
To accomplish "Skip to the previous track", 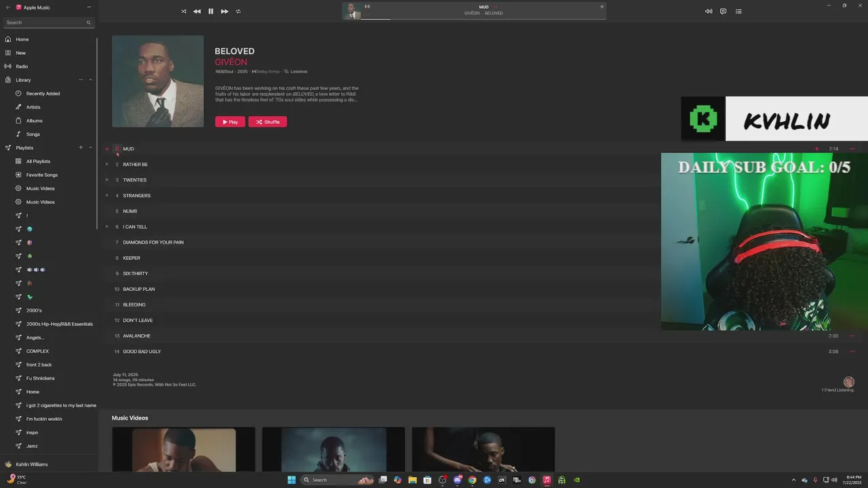I will click(x=197, y=12).
